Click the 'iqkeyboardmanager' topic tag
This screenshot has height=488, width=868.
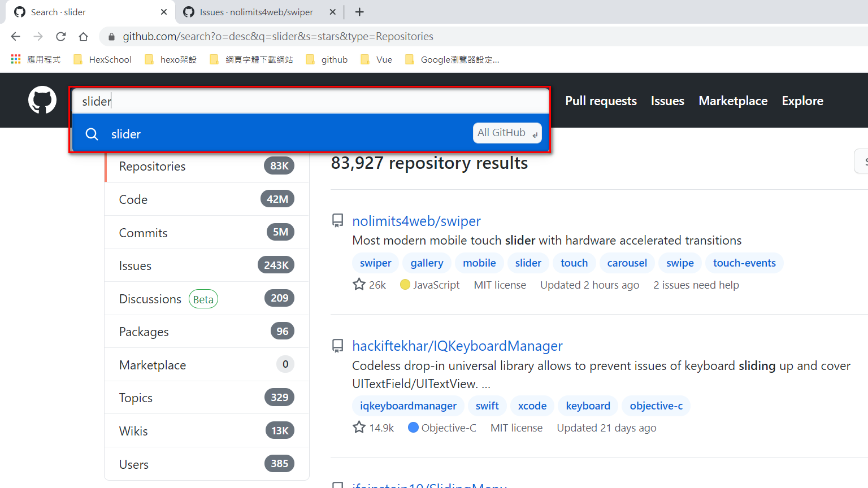(x=408, y=406)
